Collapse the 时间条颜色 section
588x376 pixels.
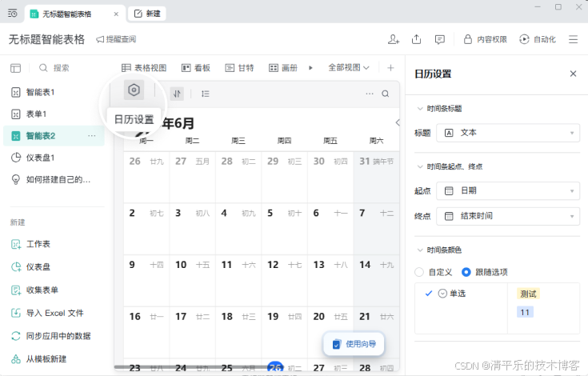click(420, 250)
